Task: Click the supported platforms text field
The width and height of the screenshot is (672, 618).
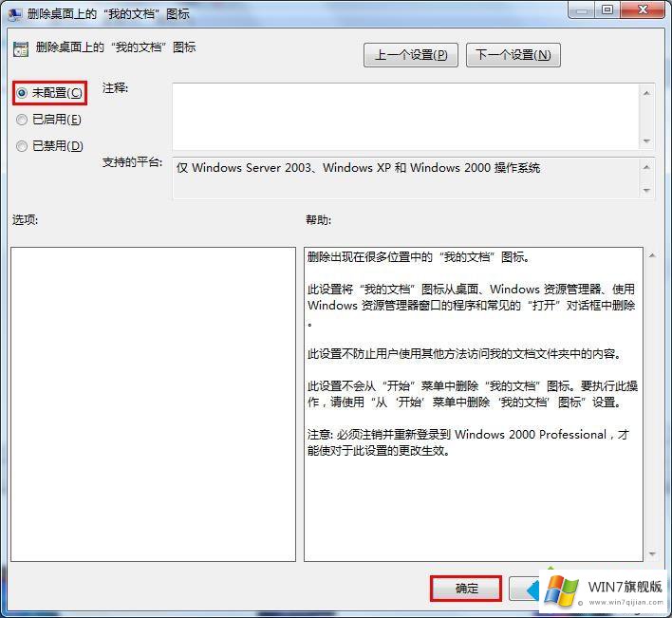Action: coord(403,178)
